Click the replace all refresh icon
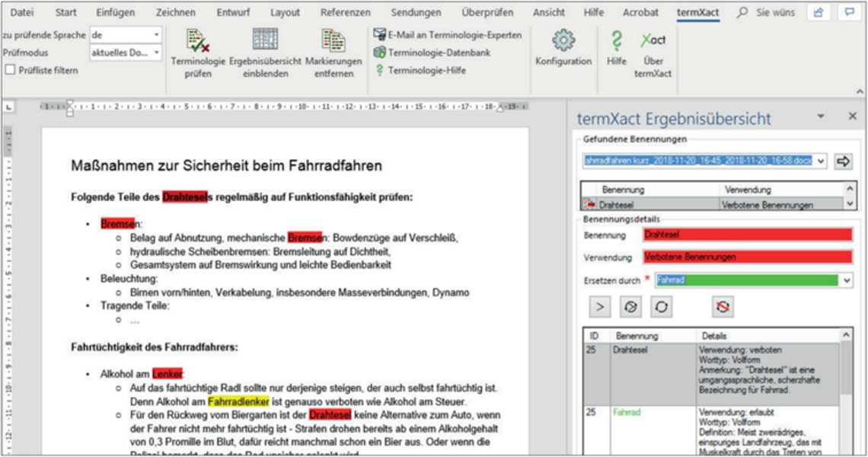Image resolution: width=868 pixels, height=457 pixels. (x=662, y=307)
